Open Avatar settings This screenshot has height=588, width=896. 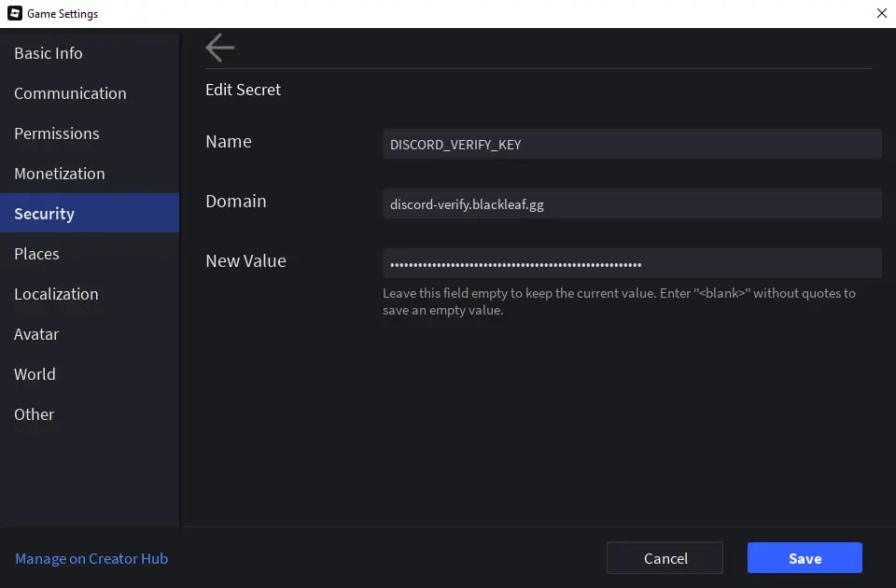tap(36, 334)
